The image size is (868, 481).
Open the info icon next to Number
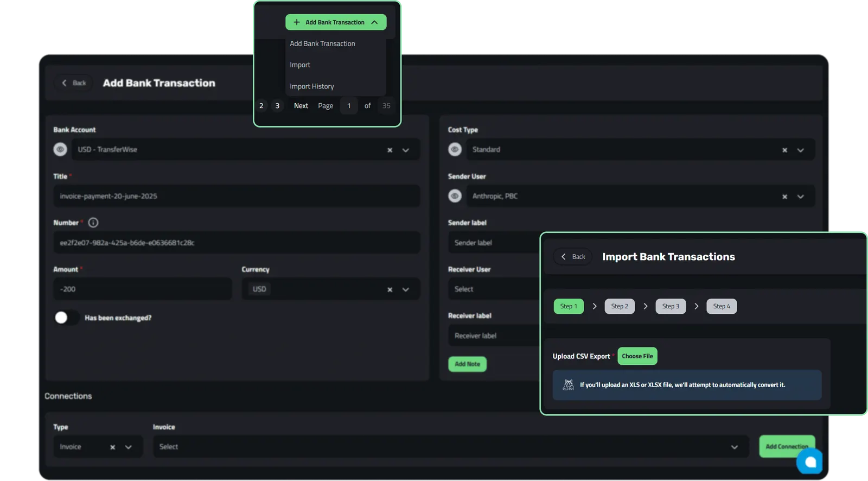coord(93,223)
